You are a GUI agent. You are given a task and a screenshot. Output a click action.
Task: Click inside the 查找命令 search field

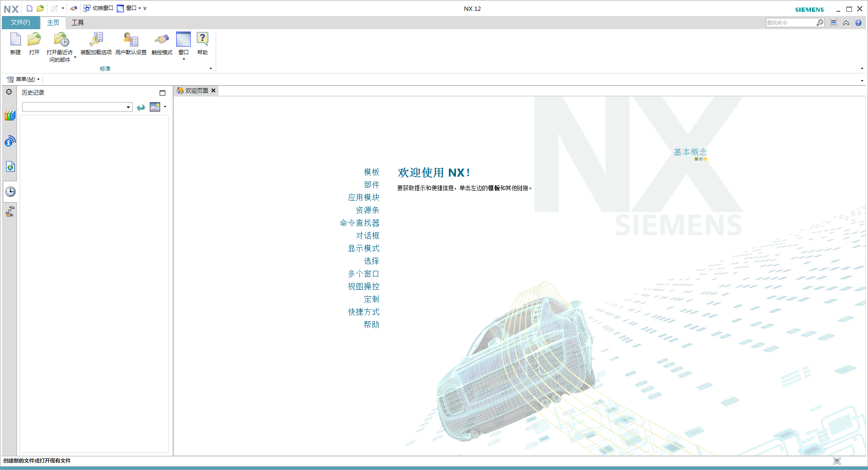[x=791, y=22]
